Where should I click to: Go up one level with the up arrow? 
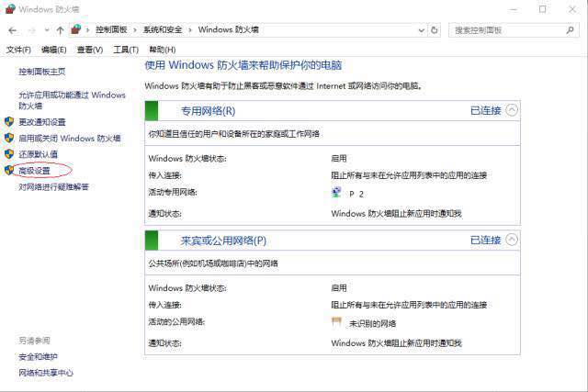[x=60, y=30]
